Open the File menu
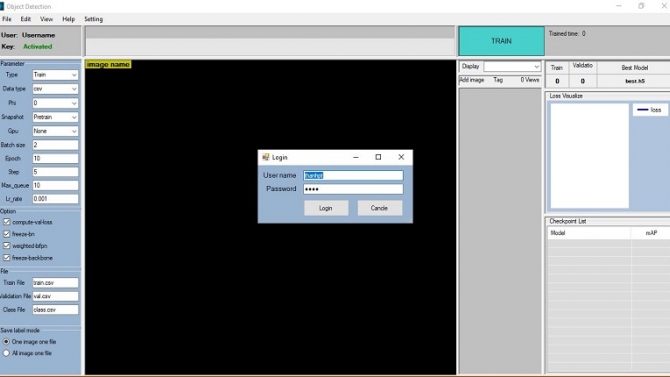The image size is (670, 377). pyautogui.click(x=7, y=19)
